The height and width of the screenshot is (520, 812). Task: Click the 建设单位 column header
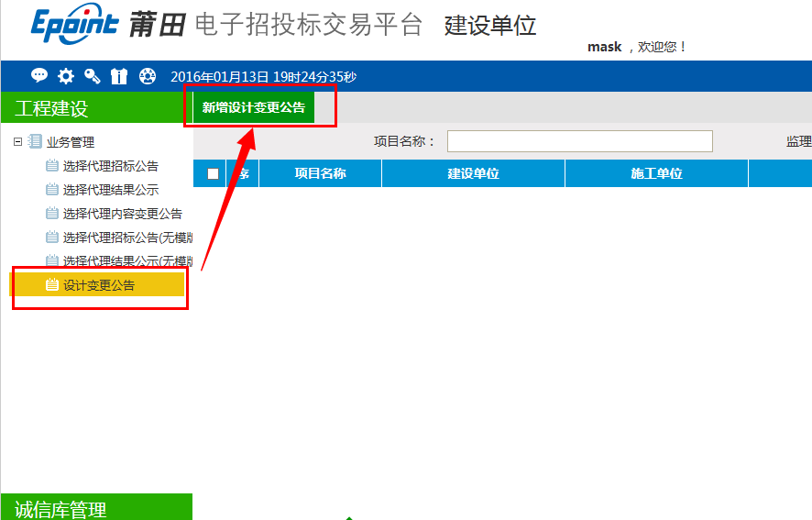tap(473, 173)
